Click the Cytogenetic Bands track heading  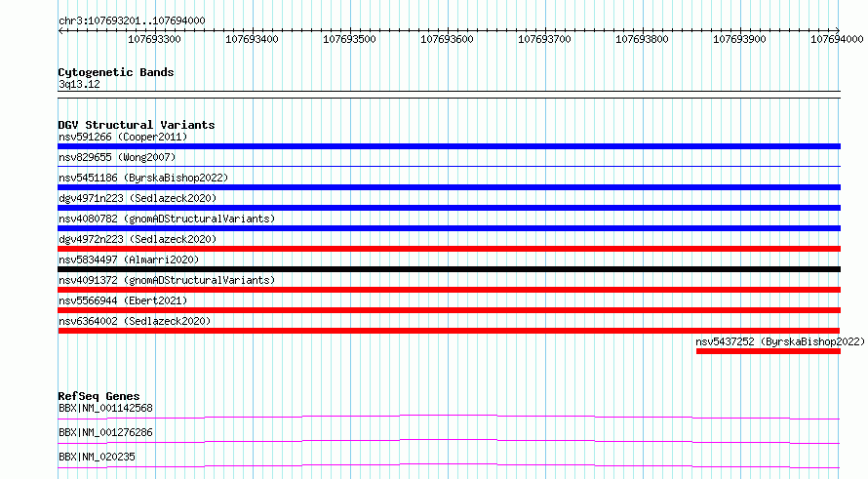point(116,72)
